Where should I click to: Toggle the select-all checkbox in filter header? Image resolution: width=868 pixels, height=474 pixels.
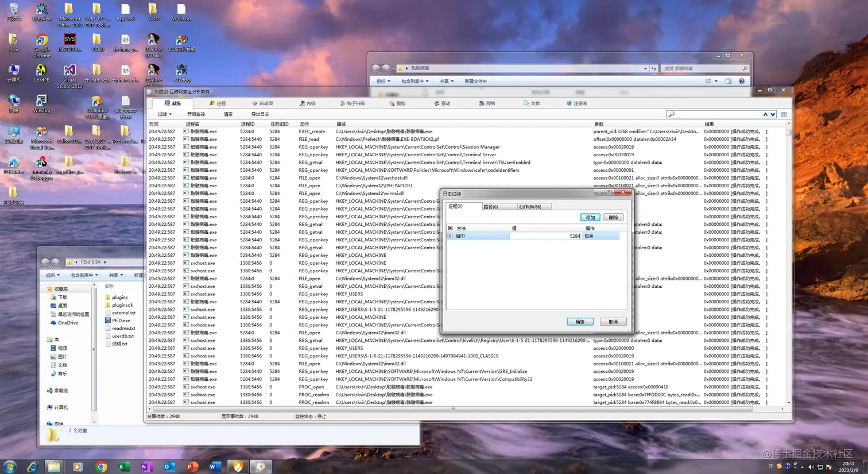(450, 228)
